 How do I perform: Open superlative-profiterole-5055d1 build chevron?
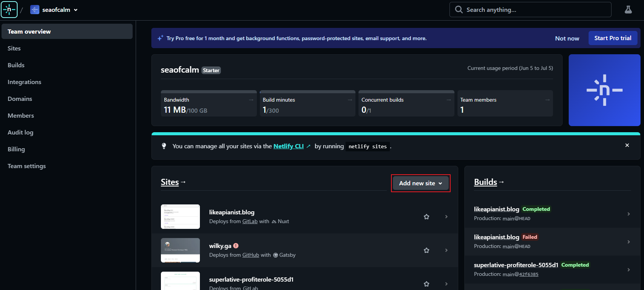coord(629,270)
